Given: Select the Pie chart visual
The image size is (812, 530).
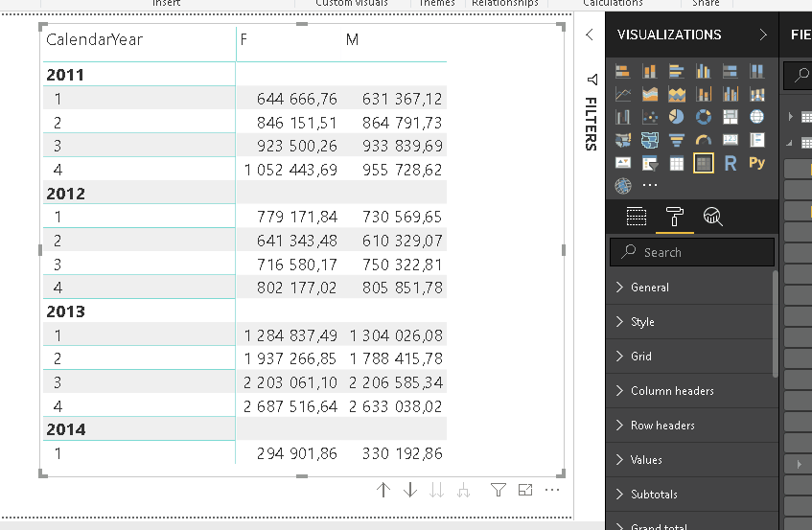Looking at the screenshot, I should (x=676, y=117).
